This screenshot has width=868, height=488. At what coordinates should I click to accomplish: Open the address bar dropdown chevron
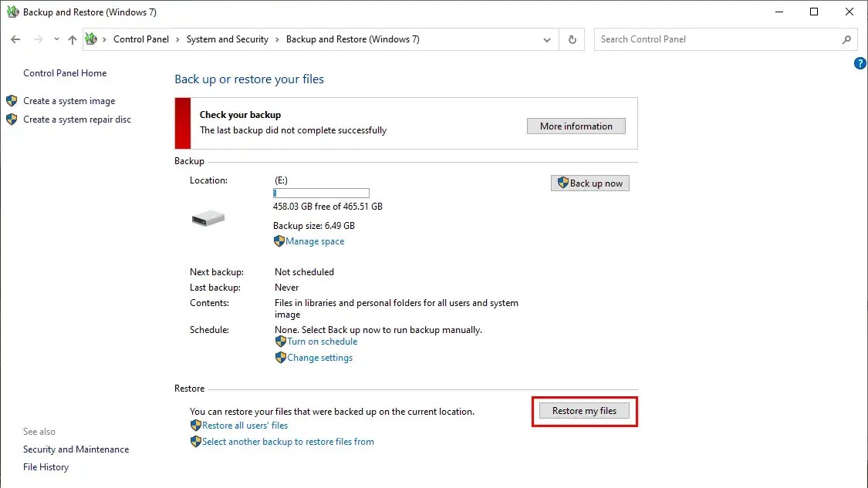[x=547, y=39]
